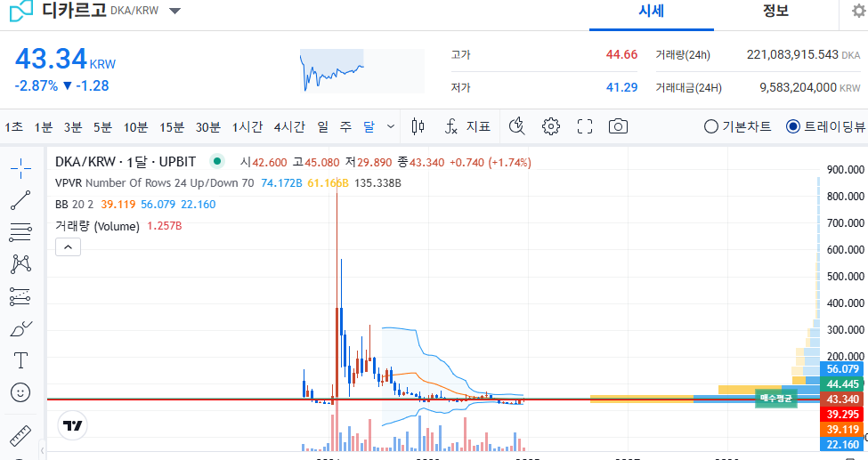The height and width of the screenshot is (460, 868).
Task: Select the 1시간 timeframe
Action: point(247,126)
